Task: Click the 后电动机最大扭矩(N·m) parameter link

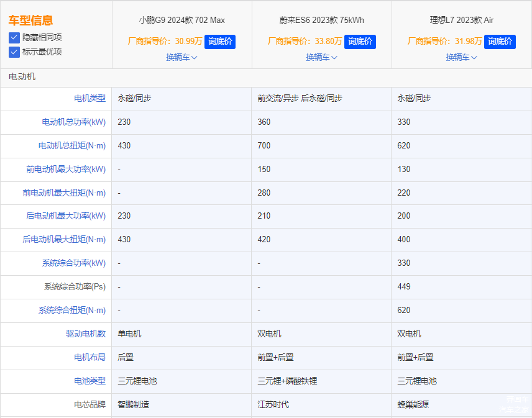Action: click(64, 239)
